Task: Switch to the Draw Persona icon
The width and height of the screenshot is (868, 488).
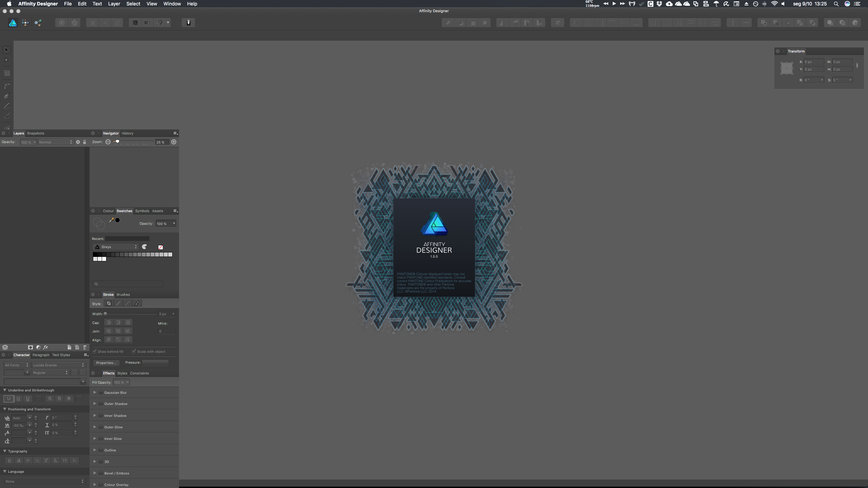Action: [x=13, y=23]
